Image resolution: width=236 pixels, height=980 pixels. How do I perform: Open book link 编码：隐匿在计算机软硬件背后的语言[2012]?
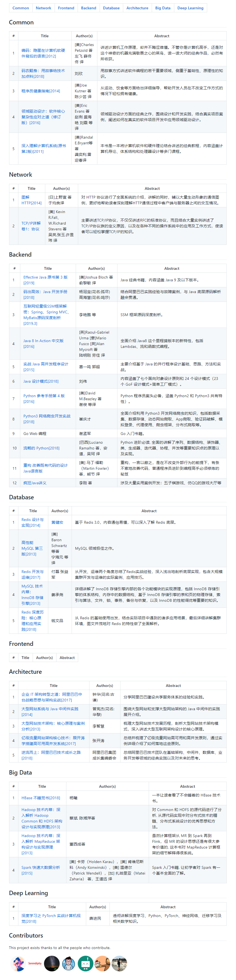pos(43,53)
